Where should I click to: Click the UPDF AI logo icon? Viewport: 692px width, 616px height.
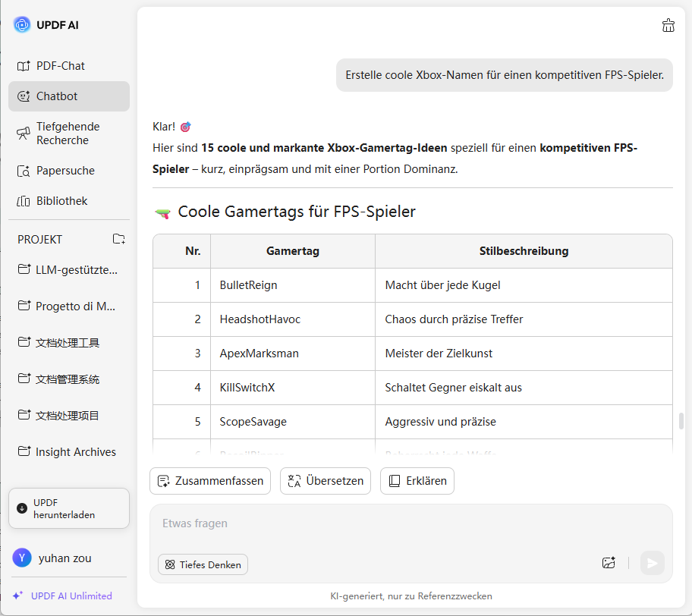[22, 25]
